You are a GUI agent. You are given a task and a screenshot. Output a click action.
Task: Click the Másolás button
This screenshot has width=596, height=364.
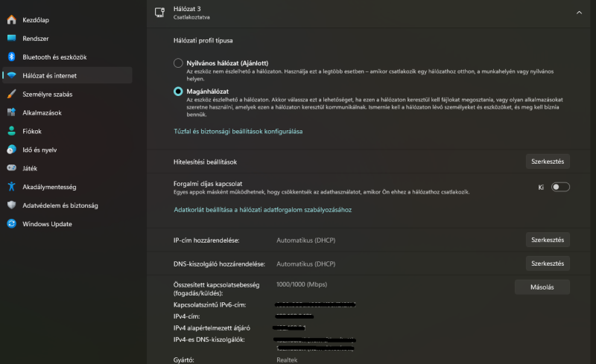click(542, 287)
